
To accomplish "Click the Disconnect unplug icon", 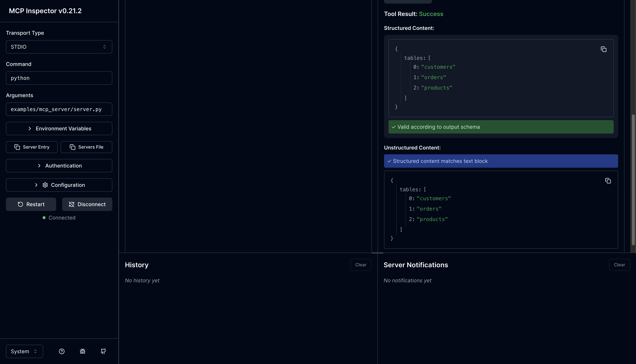I will pyautogui.click(x=72, y=204).
